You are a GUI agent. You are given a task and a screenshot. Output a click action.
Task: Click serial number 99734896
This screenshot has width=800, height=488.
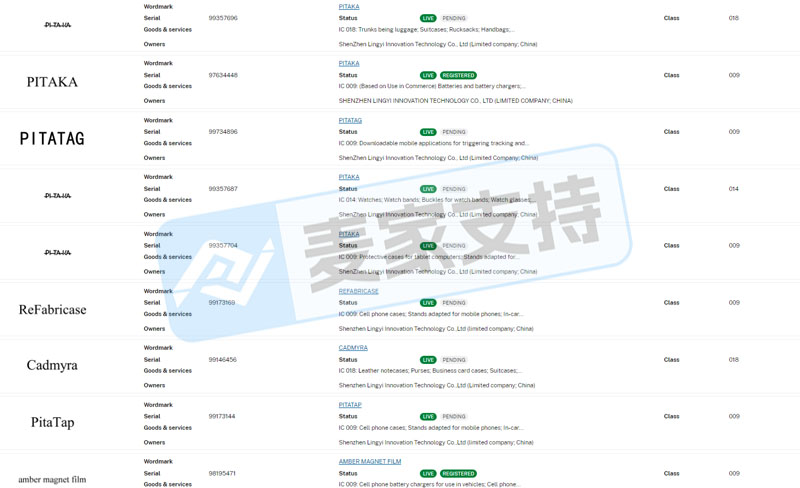[223, 132]
